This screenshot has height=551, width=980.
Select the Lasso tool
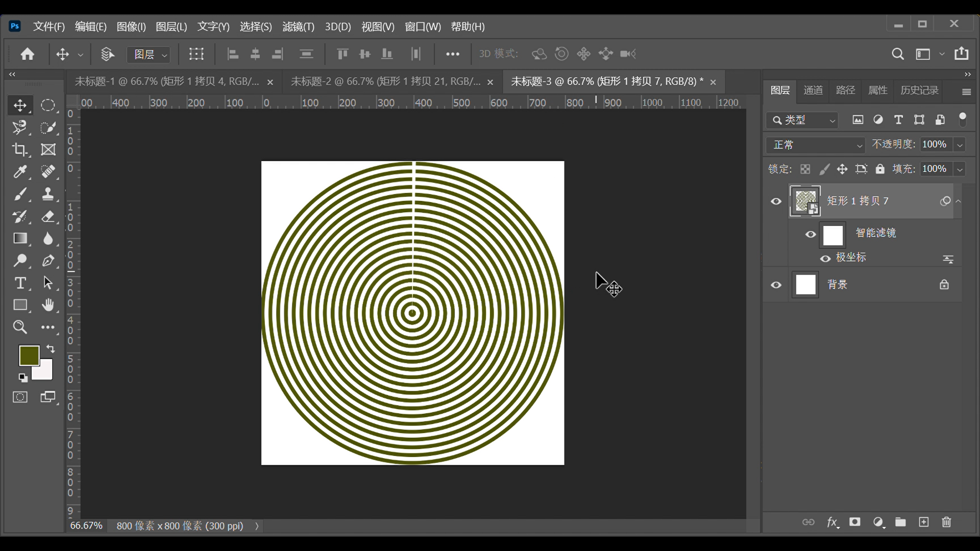point(20,127)
